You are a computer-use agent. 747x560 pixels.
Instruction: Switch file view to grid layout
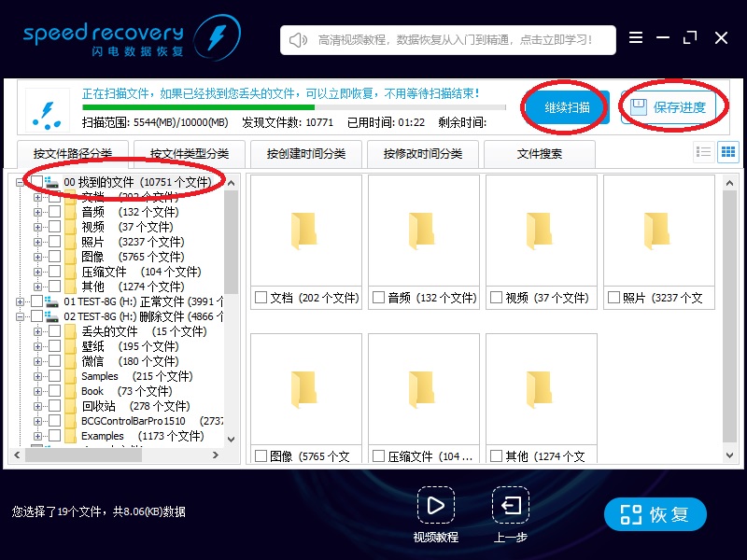click(728, 152)
